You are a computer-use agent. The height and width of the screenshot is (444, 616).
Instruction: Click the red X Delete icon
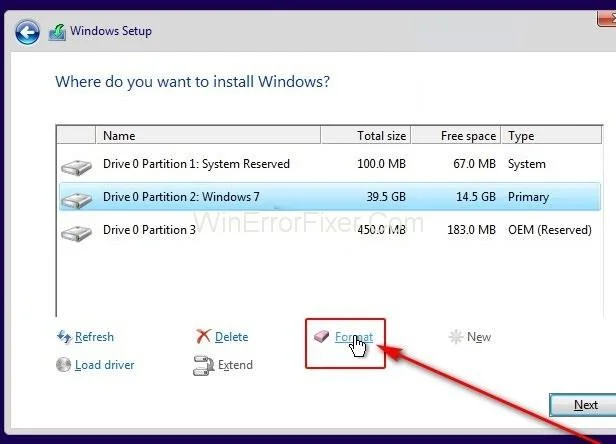[204, 336]
